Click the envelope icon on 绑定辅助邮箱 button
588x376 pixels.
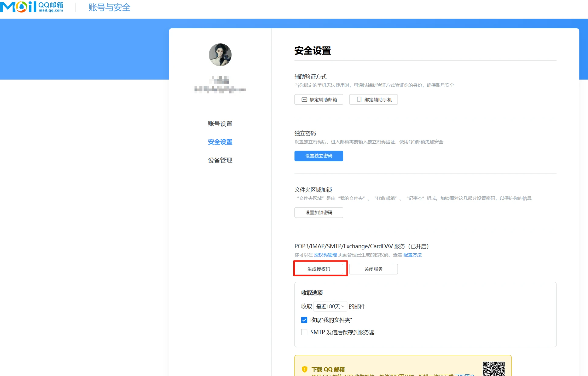click(x=305, y=100)
